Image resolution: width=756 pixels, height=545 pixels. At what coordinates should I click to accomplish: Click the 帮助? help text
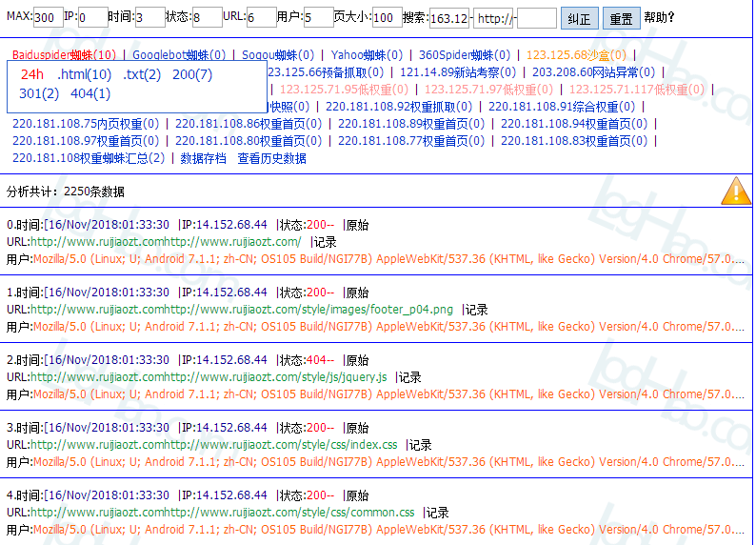(x=660, y=18)
